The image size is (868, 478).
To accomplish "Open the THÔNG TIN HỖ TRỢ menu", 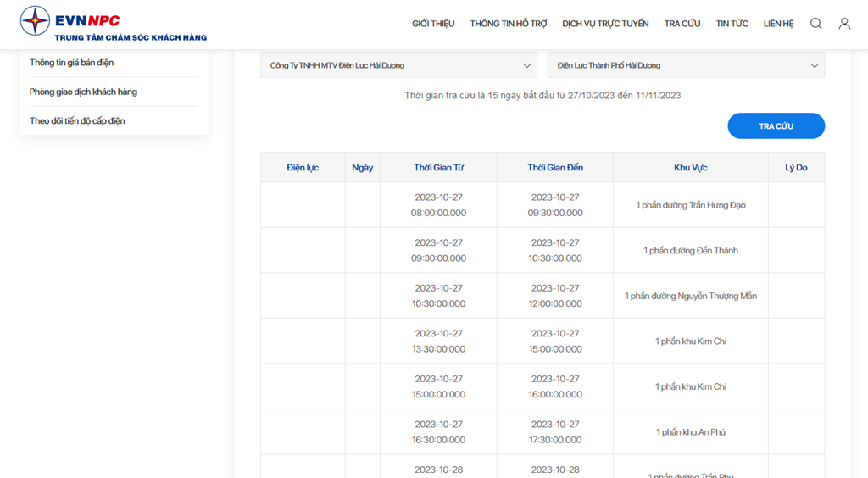I will (x=509, y=24).
